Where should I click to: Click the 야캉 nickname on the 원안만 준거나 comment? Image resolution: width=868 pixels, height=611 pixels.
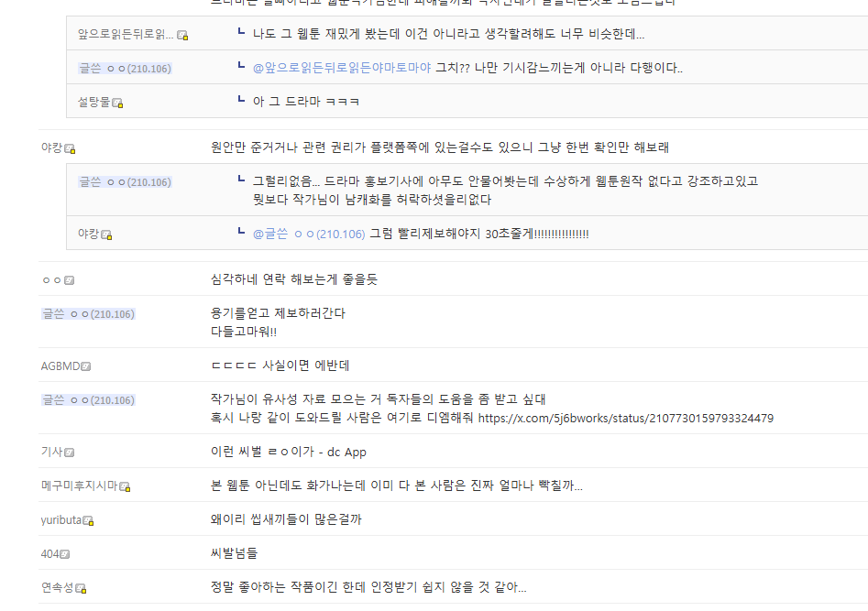[52, 147]
